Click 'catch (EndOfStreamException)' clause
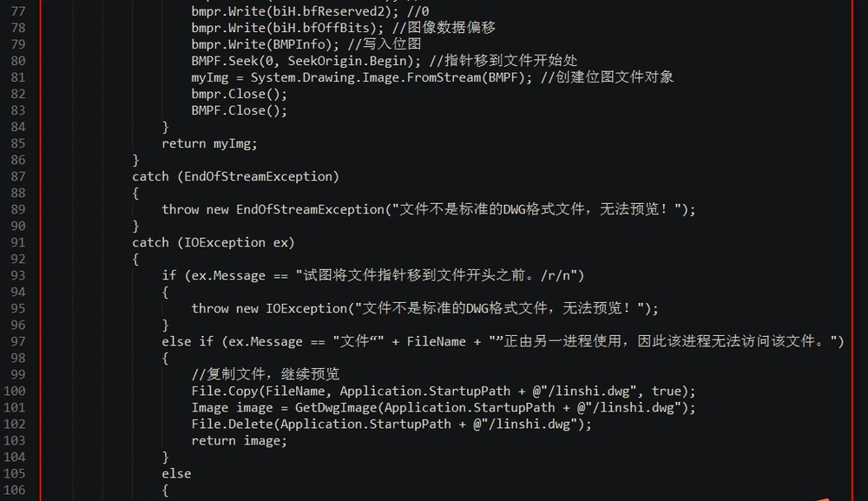This screenshot has height=501, width=868. pos(235,176)
